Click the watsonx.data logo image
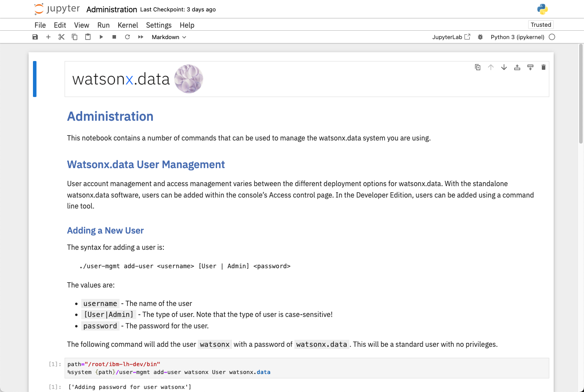The width and height of the screenshot is (584, 392). (138, 79)
